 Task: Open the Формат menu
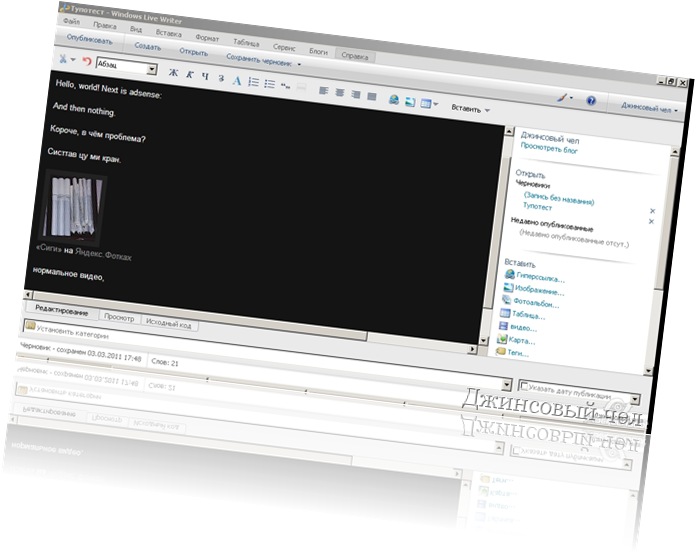(x=207, y=38)
